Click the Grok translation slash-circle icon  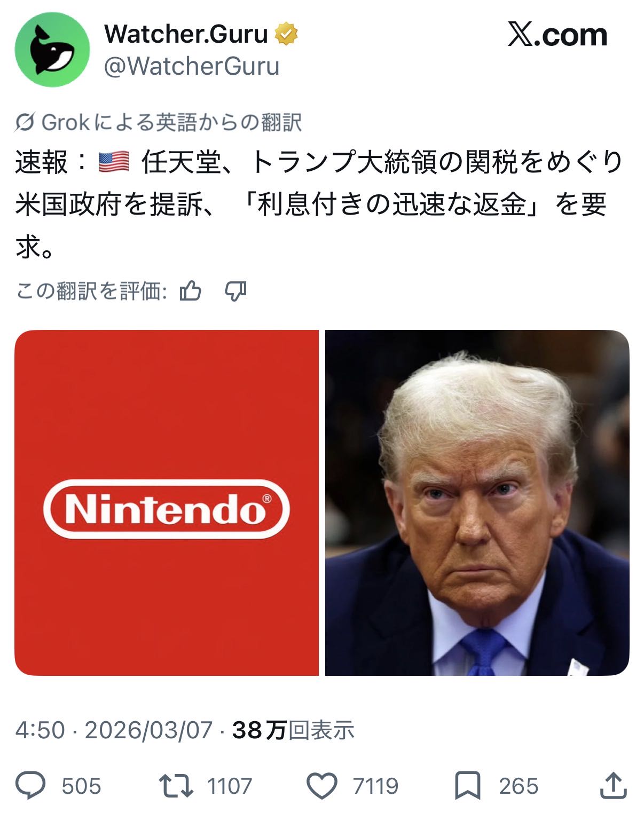(x=25, y=123)
